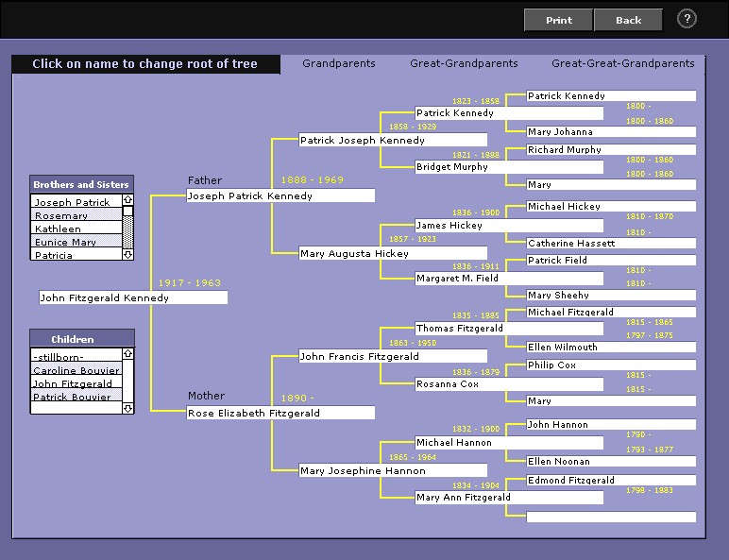Select great-grandparent Thomas Fitzgerald

(x=509, y=329)
